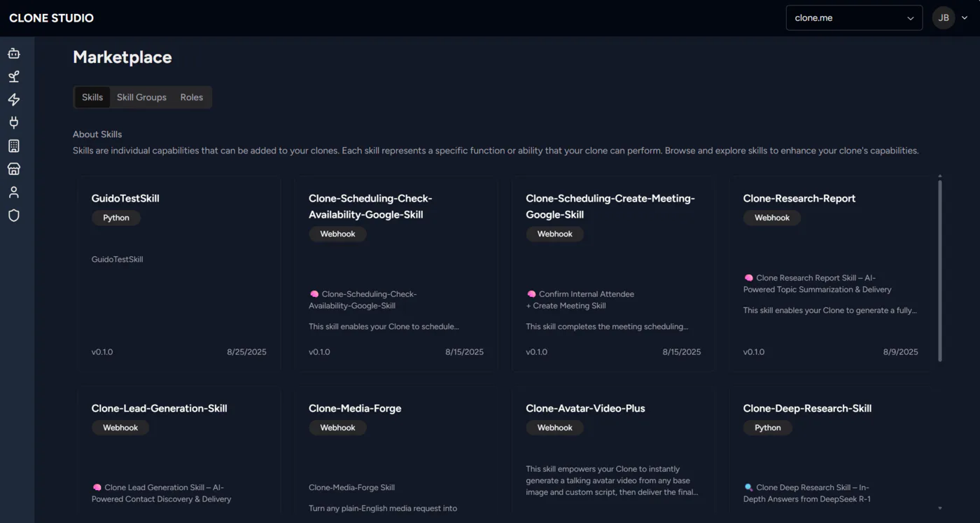Click the Webhook tag on Clone-Media-Forge
Image resolution: width=980 pixels, height=523 pixels.
(x=337, y=428)
